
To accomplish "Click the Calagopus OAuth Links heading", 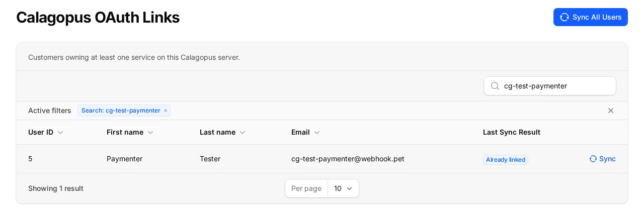I will point(98,17).
